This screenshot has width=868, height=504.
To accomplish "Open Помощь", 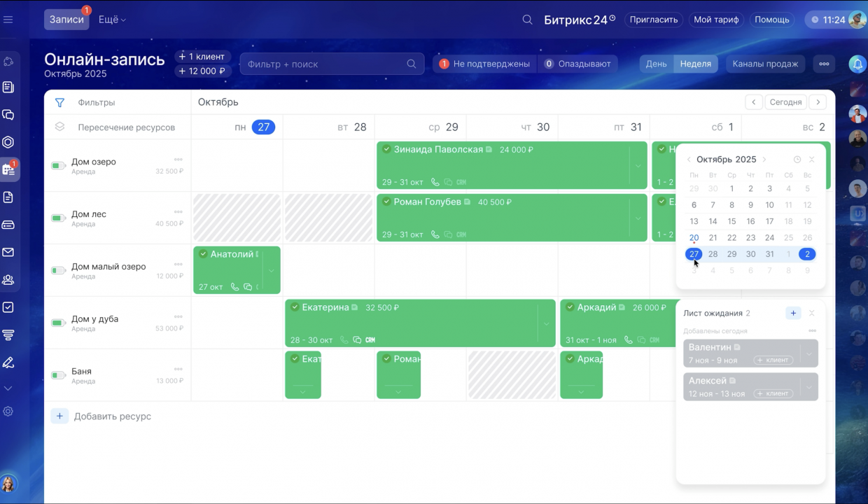I will [772, 20].
